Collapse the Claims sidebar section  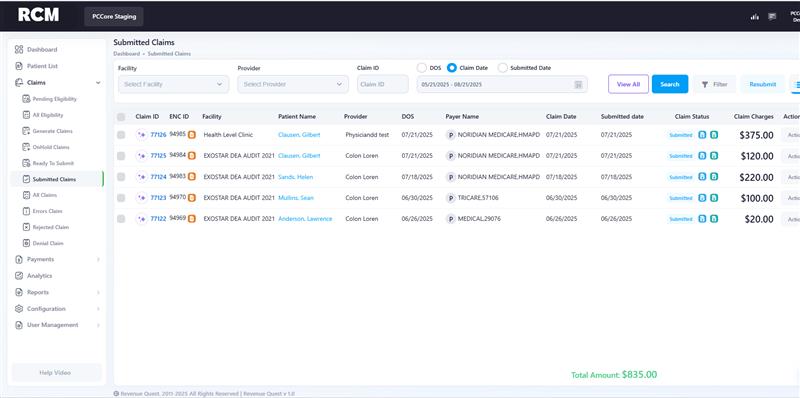[98, 83]
